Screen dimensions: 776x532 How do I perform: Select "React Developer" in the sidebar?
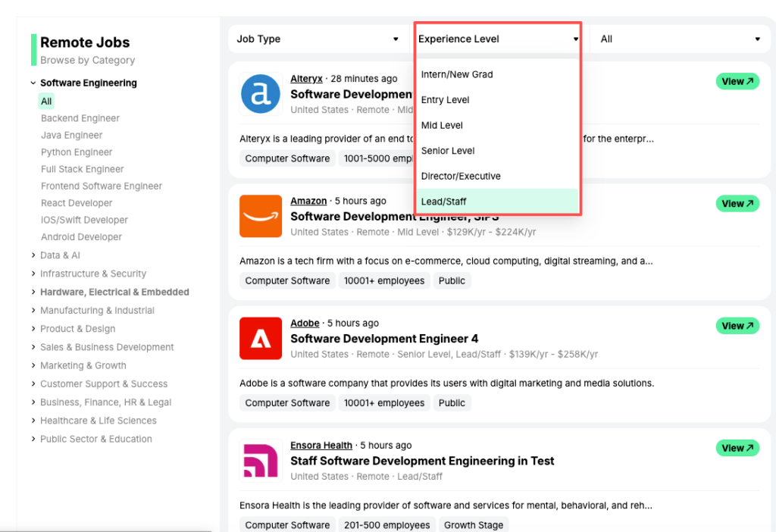pyautogui.click(x=77, y=202)
